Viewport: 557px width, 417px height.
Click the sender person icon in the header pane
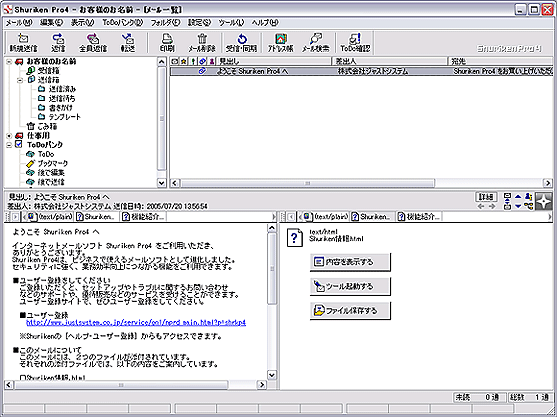(x=528, y=196)
